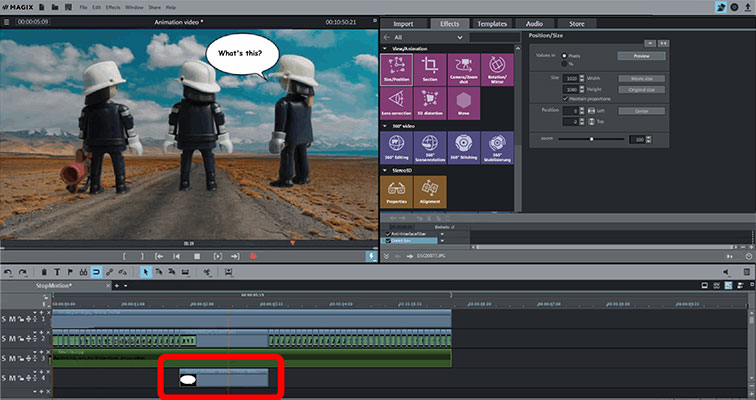Solo track 4 with S button
The width and height of the screenshot is (756, 400).
point(4,378)
